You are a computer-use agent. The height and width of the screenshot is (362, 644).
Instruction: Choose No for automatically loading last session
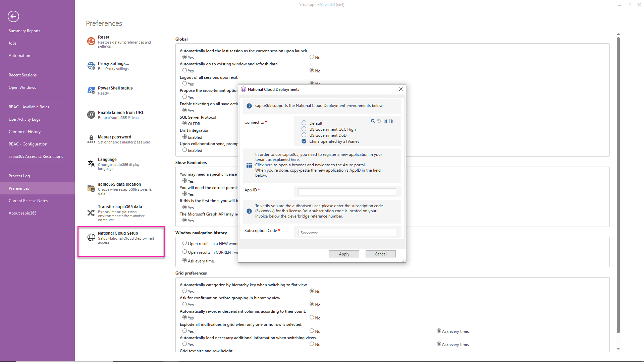coord(312,57)
